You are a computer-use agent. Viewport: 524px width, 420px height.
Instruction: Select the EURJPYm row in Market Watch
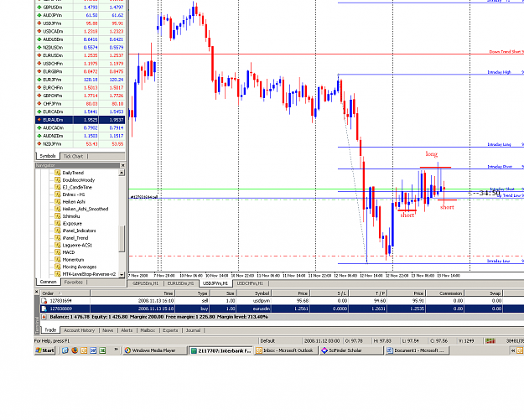tap(80, 80)
